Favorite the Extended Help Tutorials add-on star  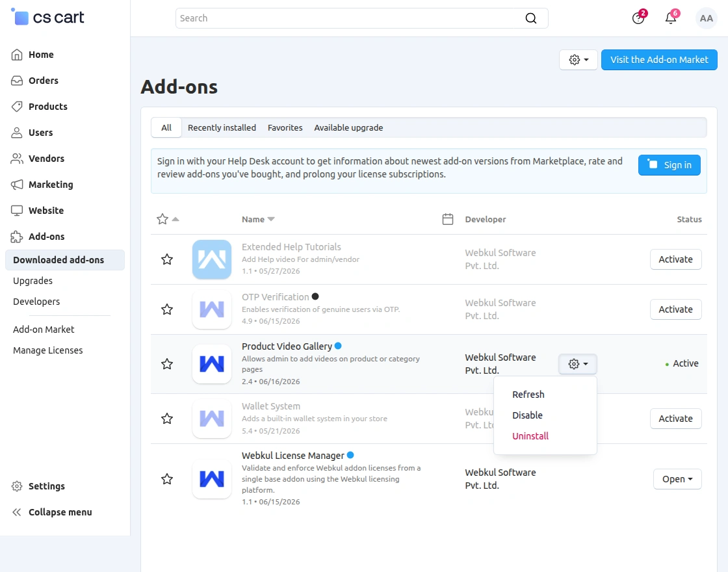(x=167, y=259)
